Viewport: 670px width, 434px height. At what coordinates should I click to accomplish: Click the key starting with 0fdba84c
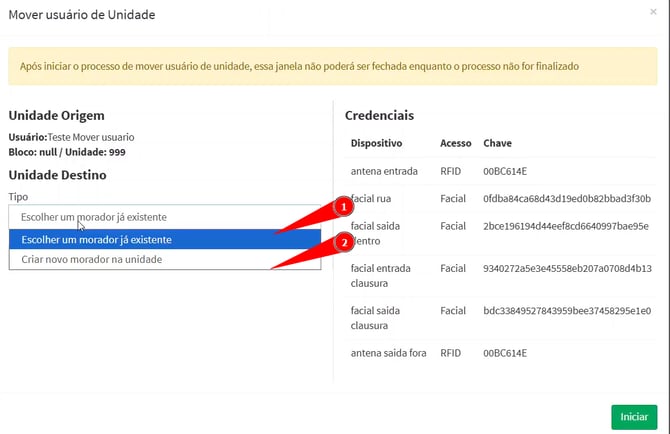pyautogui.click(x=566, y=199)
